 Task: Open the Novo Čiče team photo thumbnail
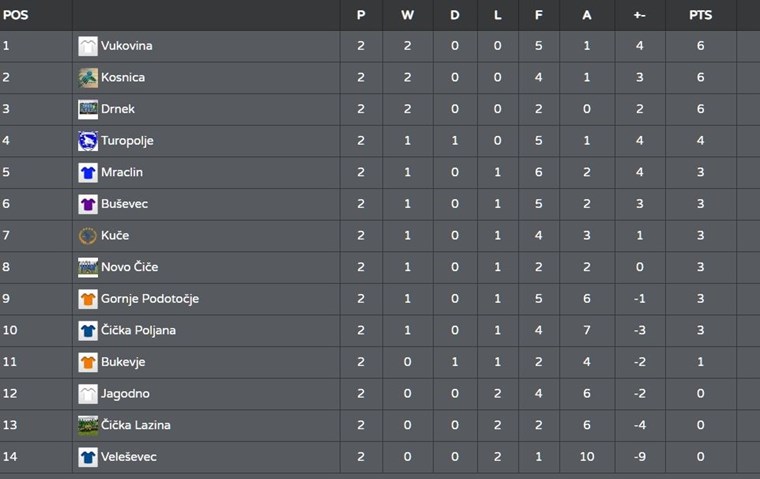tap(88, 267)
